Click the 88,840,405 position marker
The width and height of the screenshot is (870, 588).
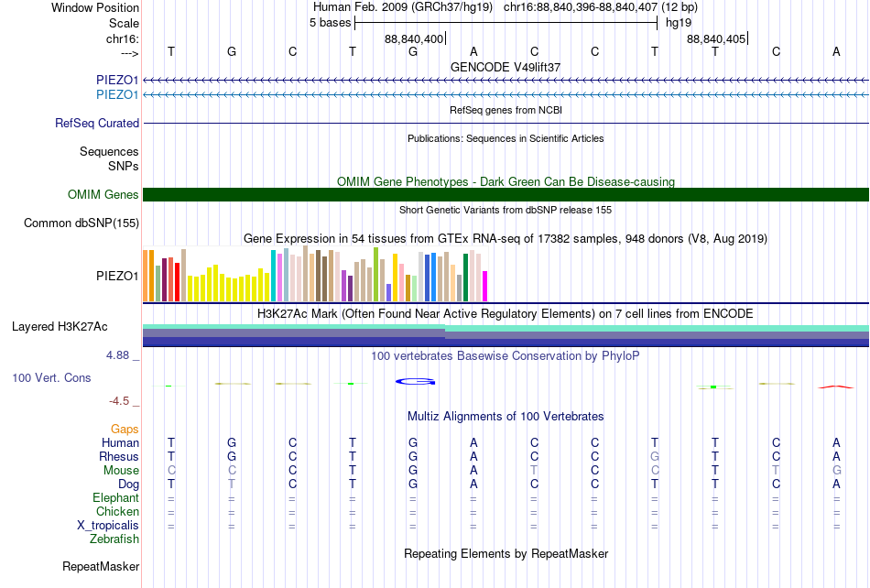click(x=716, y=38)
